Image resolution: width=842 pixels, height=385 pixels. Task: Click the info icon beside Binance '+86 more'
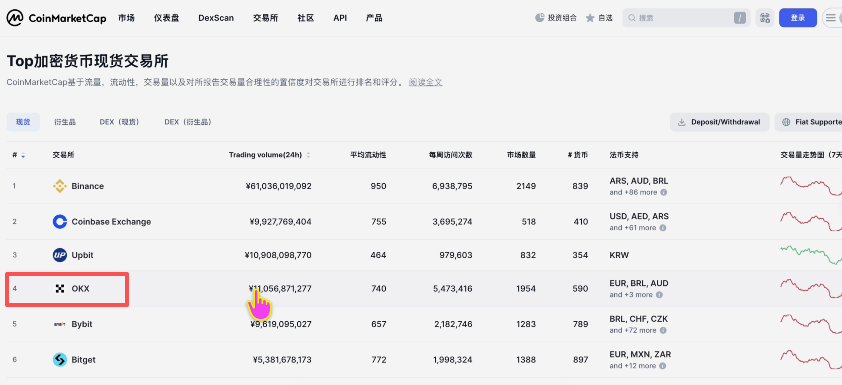tap(664, 192)
